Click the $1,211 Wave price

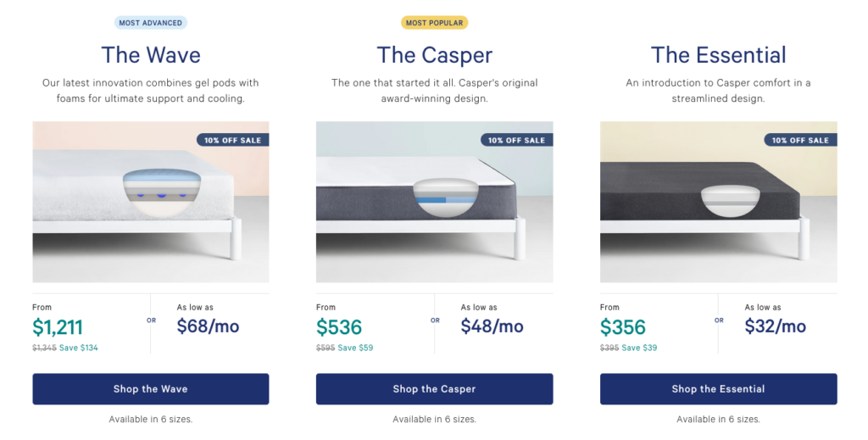[58, 327]
